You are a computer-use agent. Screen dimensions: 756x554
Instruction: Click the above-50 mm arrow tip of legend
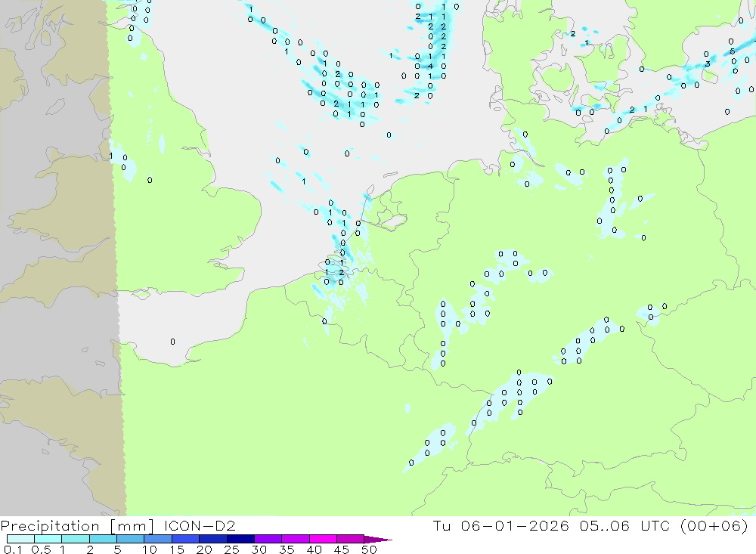click(x=379, y=539)
